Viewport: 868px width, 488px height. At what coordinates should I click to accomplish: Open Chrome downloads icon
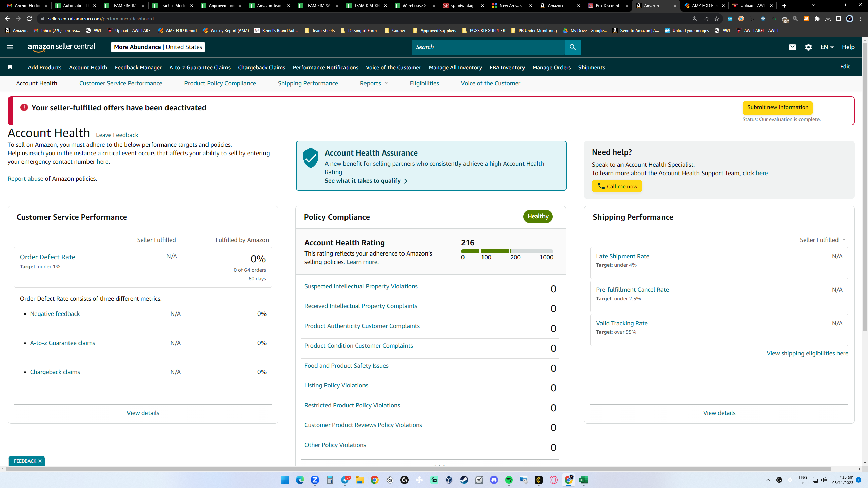[x=828, y=19]
